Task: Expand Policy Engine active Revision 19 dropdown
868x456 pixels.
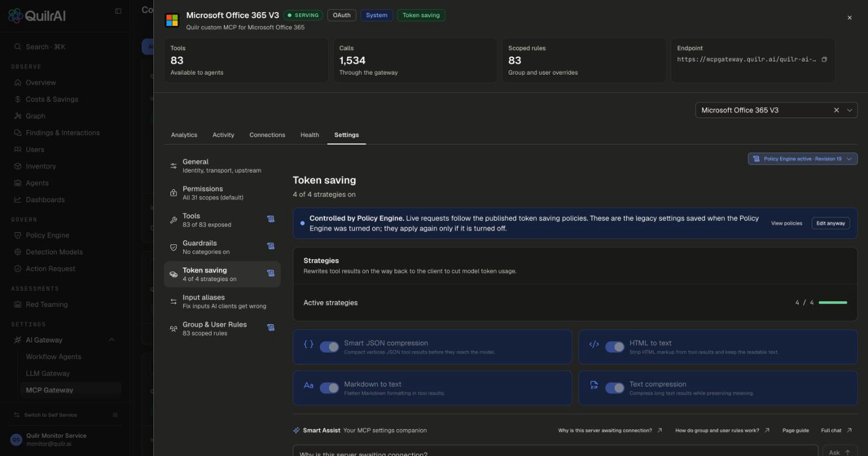Action: click(803, 159)
